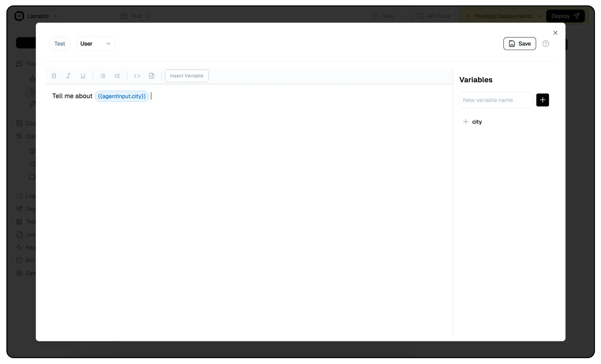The width and height of the screenshot is (601, 364).
Task: Save the prompt with the Save button
Action: pyautogui.click(x=519, y=44)
